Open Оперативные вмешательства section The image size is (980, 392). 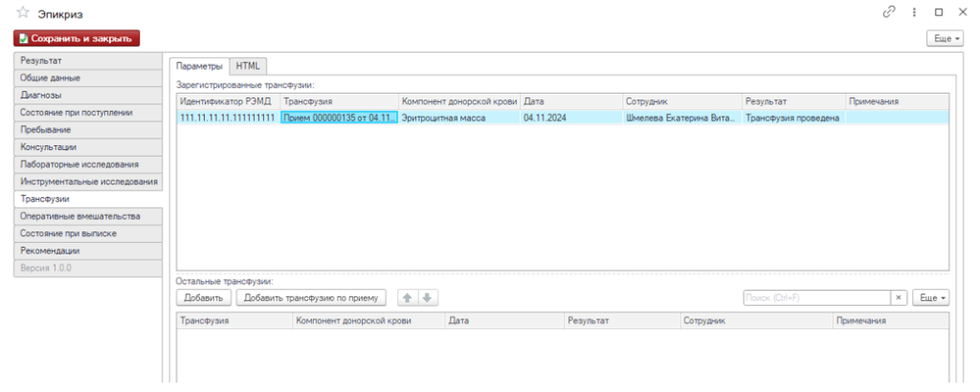point(87,216)
